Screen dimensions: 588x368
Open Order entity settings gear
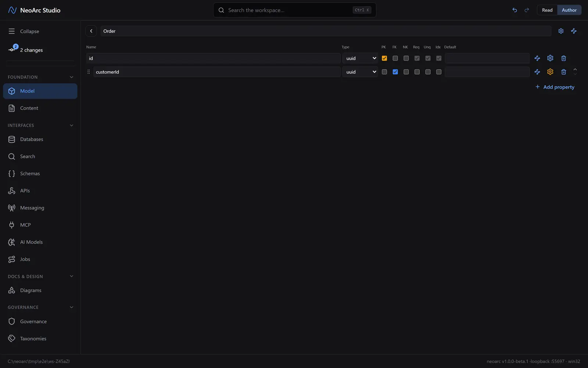561,31
